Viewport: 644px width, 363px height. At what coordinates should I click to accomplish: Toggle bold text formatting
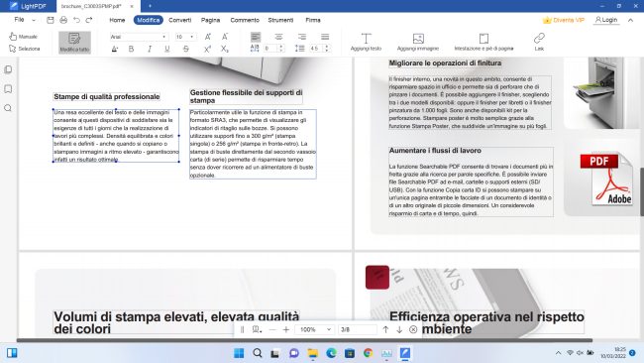[x=132, y=49]
